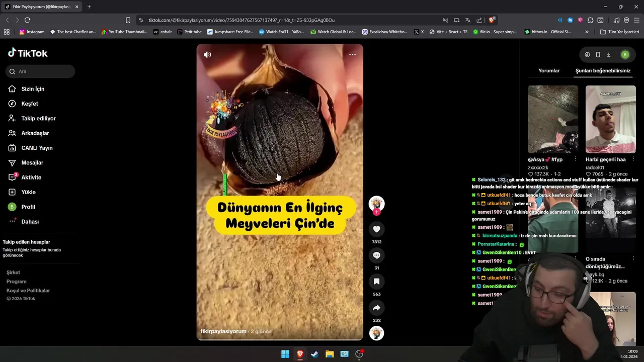Focus the Ara search field
This screenshot has height=362, width=644.
pos(40,71)
